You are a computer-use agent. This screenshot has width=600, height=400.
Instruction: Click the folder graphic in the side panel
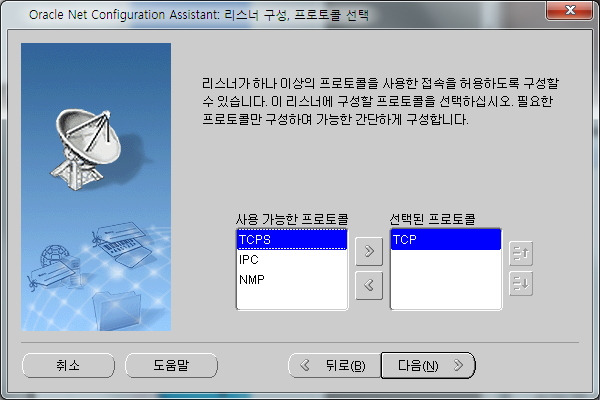point(116,311)
